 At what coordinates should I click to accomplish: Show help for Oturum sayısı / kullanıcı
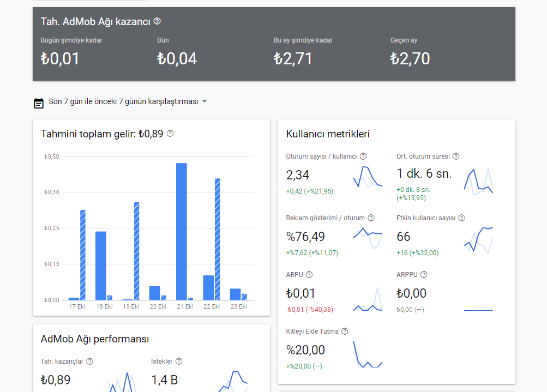(x=363, y=156)
